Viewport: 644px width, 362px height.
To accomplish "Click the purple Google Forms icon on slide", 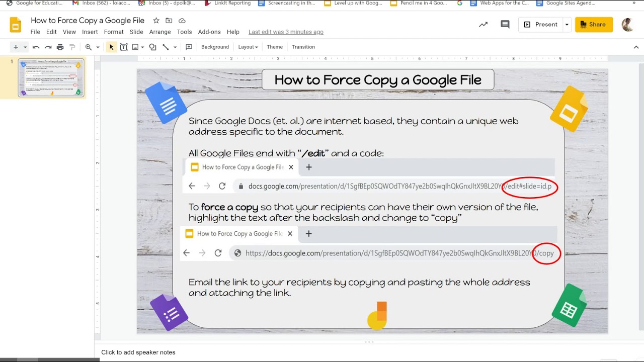I will [169, 312].
